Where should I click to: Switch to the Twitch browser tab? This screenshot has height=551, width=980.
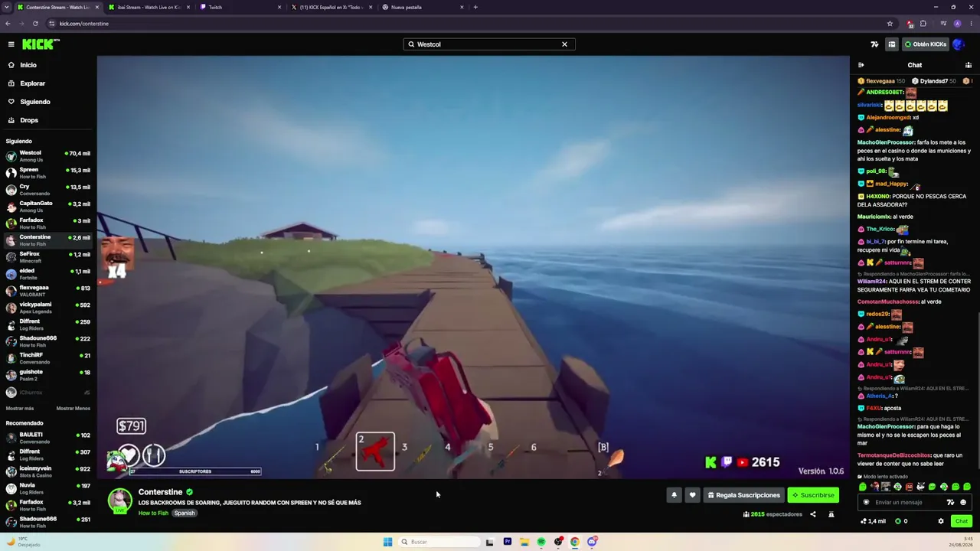(239, 8)
